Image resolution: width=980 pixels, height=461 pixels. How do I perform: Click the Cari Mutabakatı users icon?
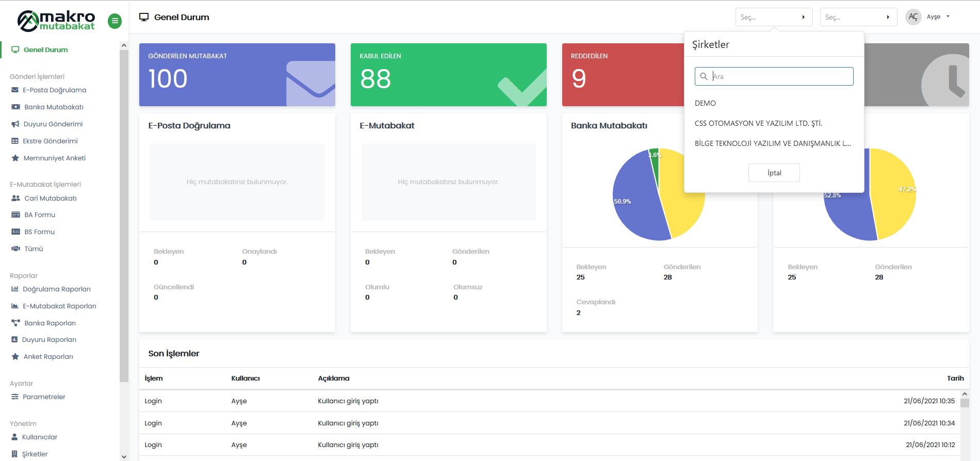(15, 199)
